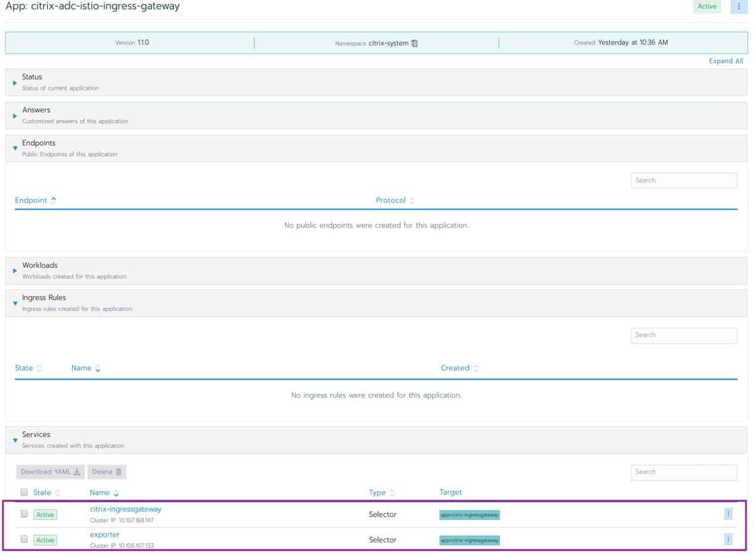This screenshot has height=554, width=756.
Task: Expand the Status section
Action: (x=15, y=83)
